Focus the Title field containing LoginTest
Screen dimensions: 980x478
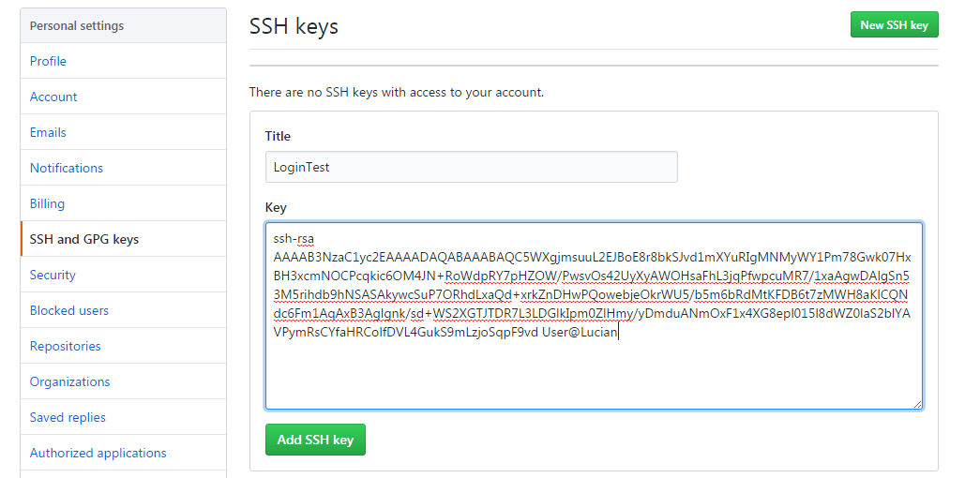(471, 167)
